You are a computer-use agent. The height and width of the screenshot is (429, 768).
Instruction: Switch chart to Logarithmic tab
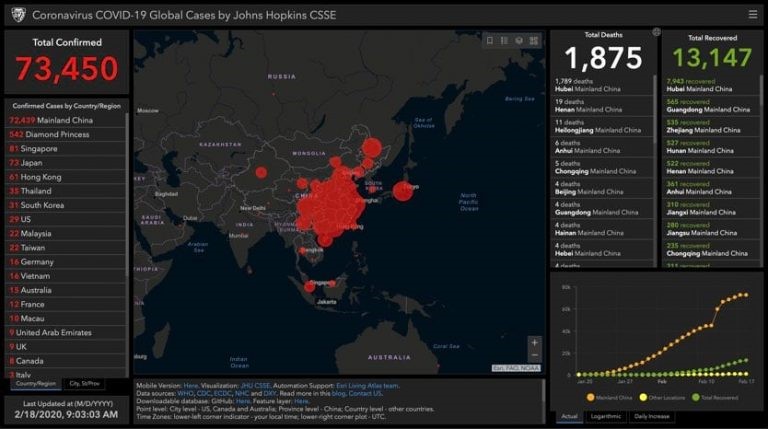605,416
